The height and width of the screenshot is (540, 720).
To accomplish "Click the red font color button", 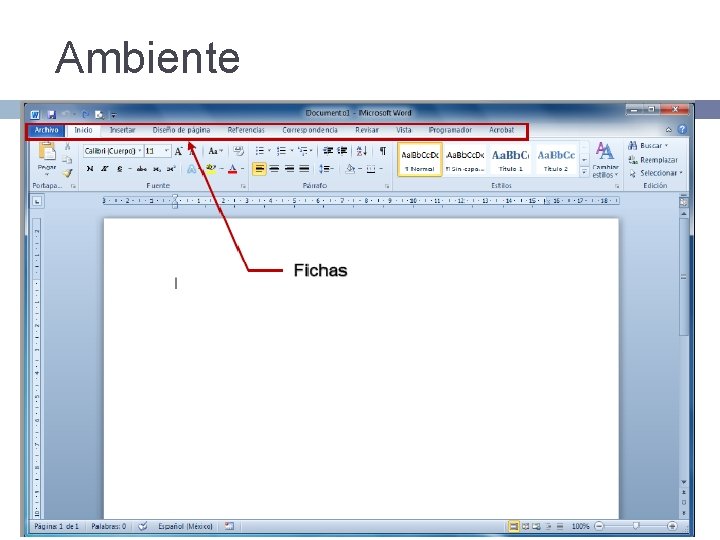I will pos(233,169).
